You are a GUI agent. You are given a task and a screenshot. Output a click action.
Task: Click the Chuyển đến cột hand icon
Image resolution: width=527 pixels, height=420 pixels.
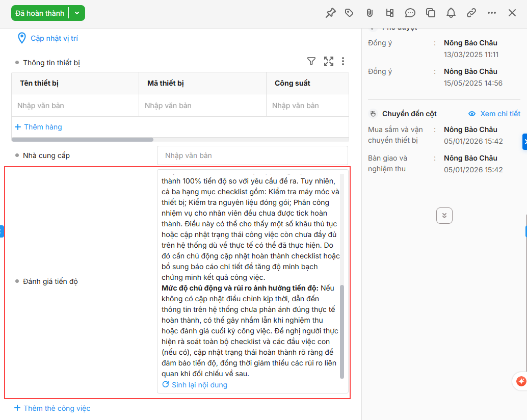(x=373, y=114)
